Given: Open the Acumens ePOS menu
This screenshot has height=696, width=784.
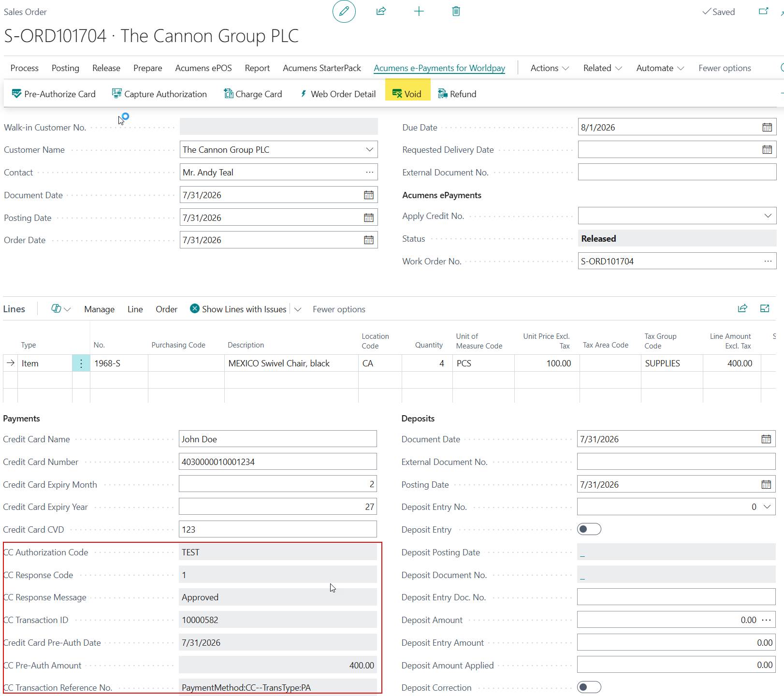Looking at the screenshot, I should pyautogui.click(x=203, y=68).
